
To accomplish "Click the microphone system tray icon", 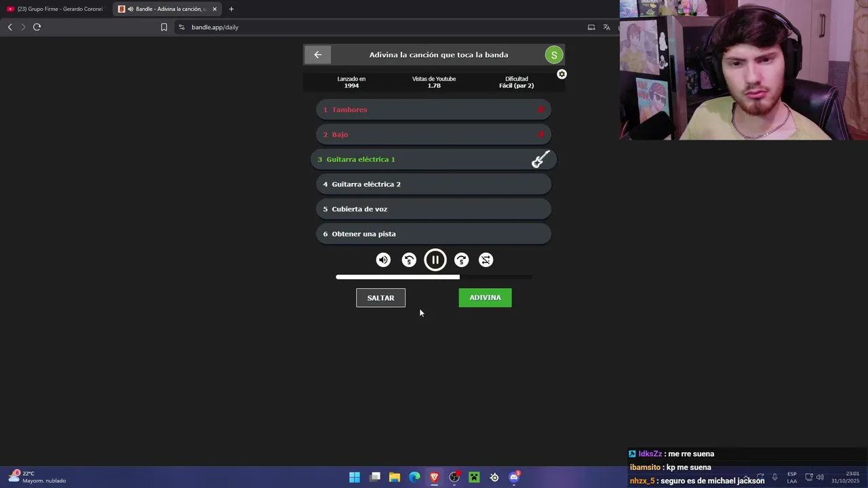I will pos(774,477).
